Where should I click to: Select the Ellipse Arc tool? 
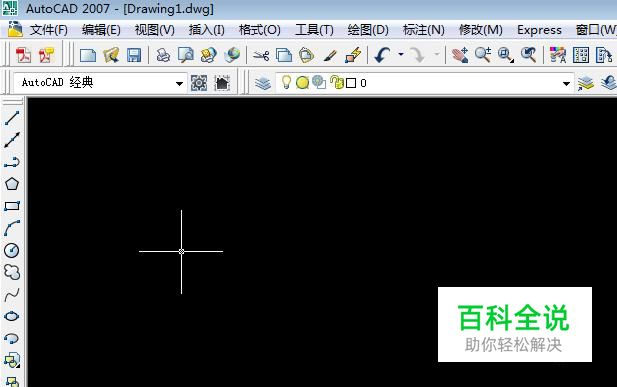tap(12, 338)
